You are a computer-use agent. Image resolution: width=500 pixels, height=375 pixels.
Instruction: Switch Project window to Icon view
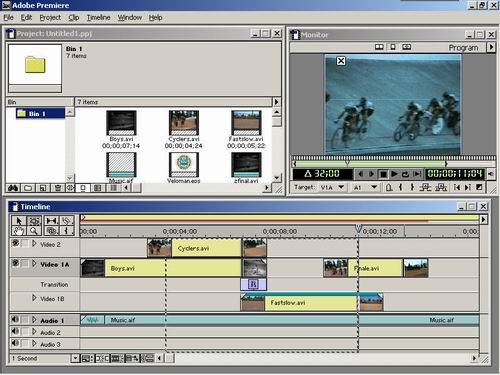pyautogui.click(x=83, y=188)
